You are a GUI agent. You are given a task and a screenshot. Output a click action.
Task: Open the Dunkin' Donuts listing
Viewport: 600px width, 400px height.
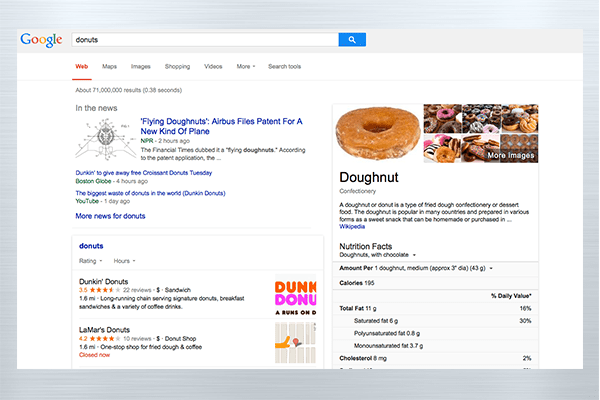103,281
